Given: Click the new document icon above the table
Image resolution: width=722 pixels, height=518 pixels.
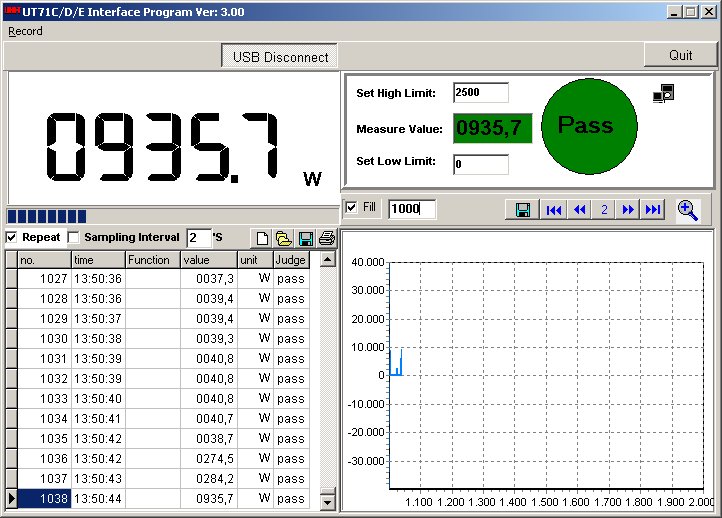Looking at the screenshot, I should (x=263, y=238).
